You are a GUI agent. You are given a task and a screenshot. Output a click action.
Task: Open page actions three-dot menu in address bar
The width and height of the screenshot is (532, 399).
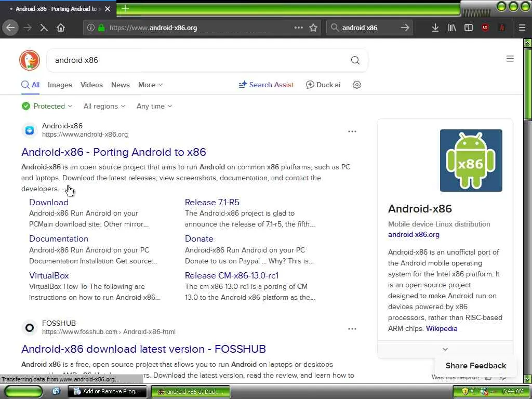coord(299,28)
